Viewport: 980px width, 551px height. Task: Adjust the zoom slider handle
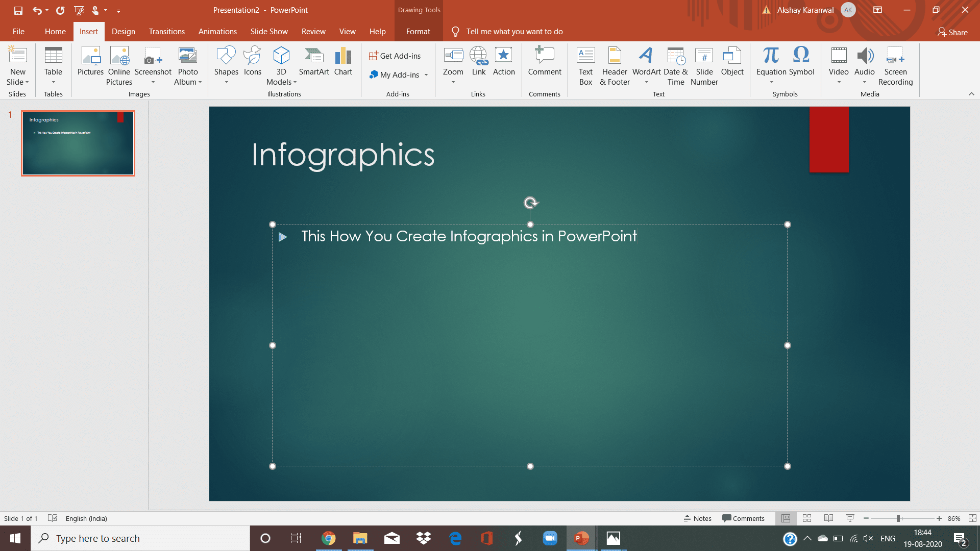tap(898, 518)
